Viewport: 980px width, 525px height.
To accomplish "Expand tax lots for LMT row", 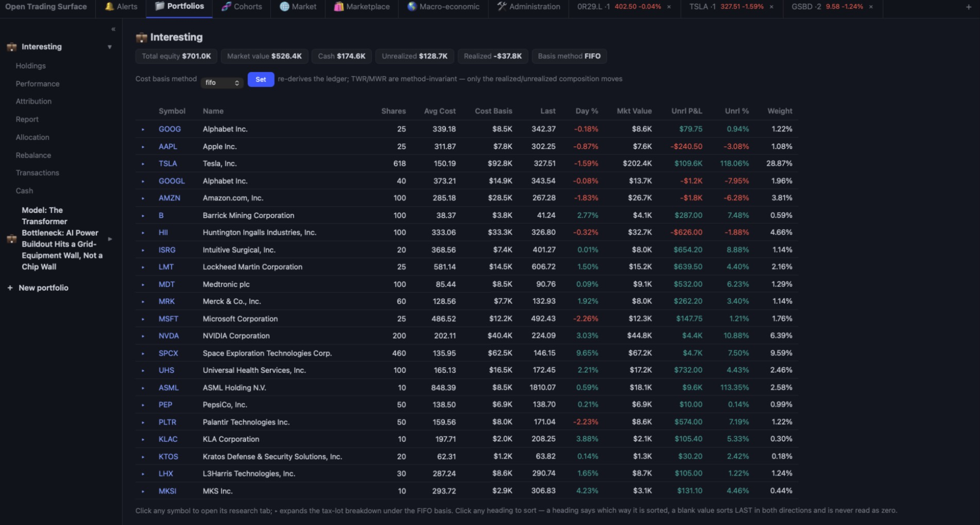I will point(143,267).
